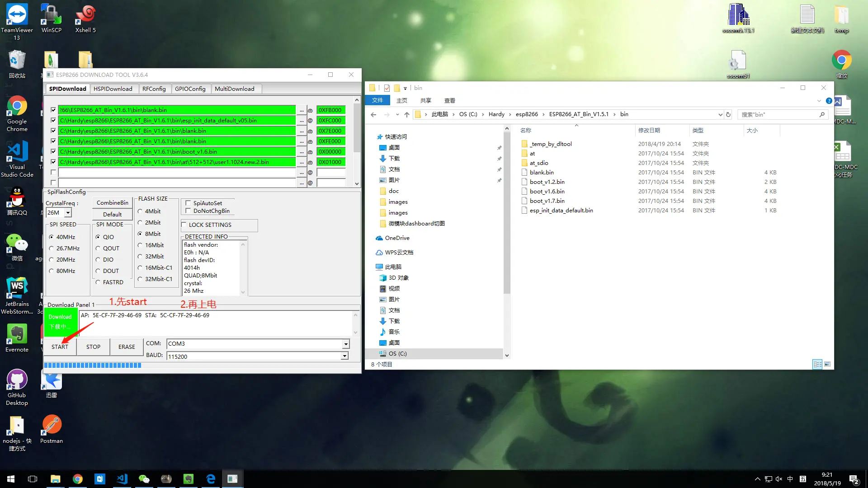Go up one folder level in Explorer
This screenshot has height=488, width=868.
407,114
